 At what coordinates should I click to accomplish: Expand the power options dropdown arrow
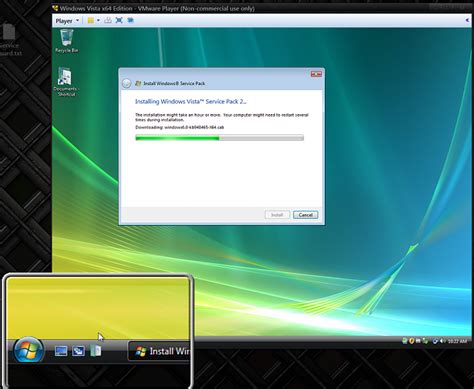click(98, 21)
